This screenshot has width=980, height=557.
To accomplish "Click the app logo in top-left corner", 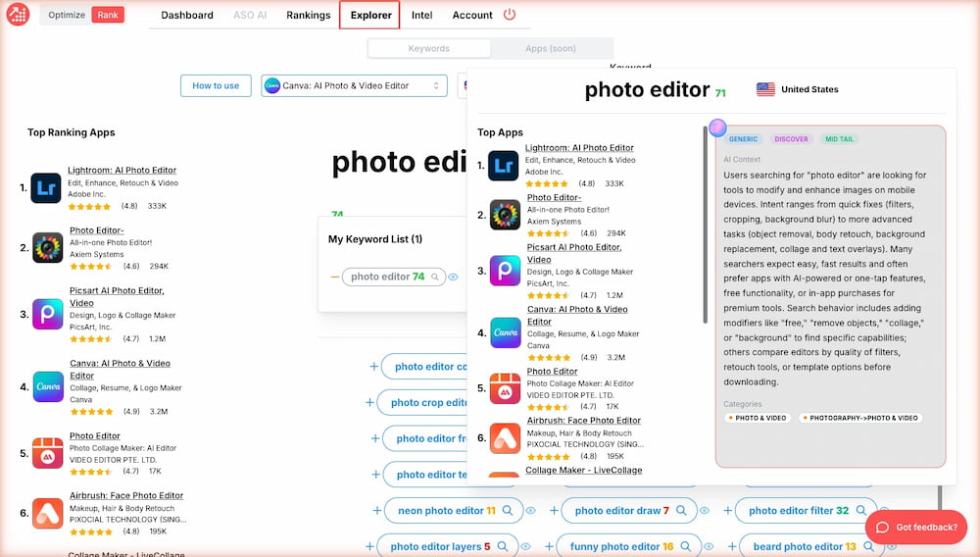I will 18,14.
